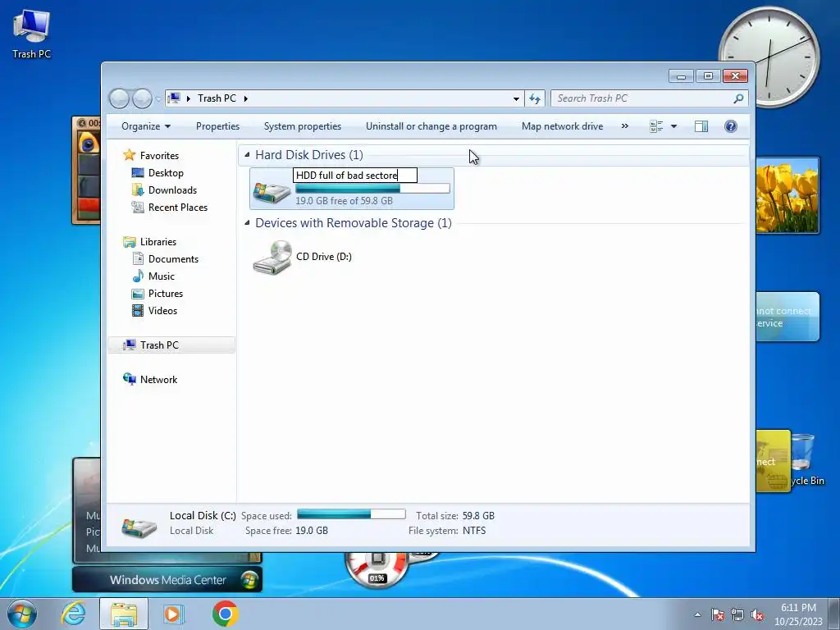Open the Trash PC desktop icon
This screenshot has height=630, width=840.
[31, 34]
